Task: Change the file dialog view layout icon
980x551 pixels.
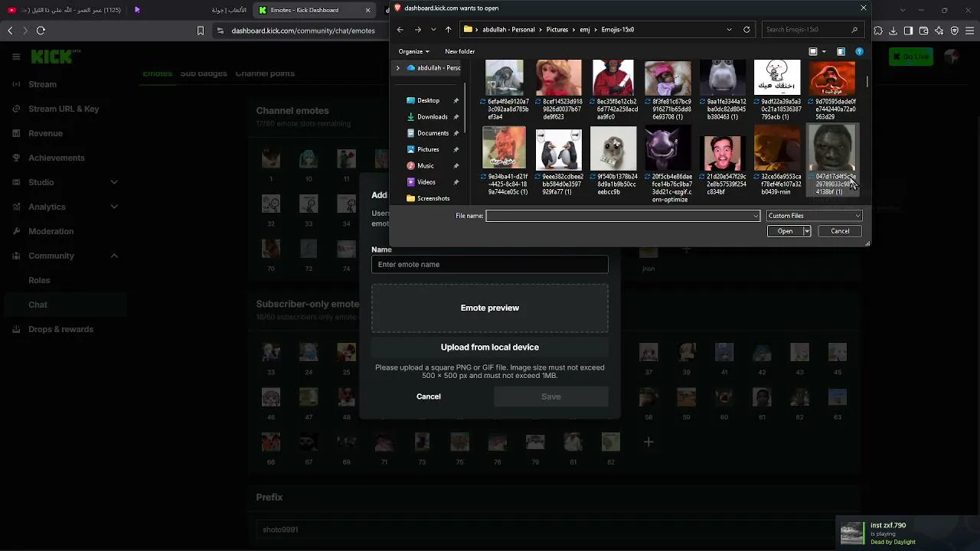Action: (x=813, y=51)
